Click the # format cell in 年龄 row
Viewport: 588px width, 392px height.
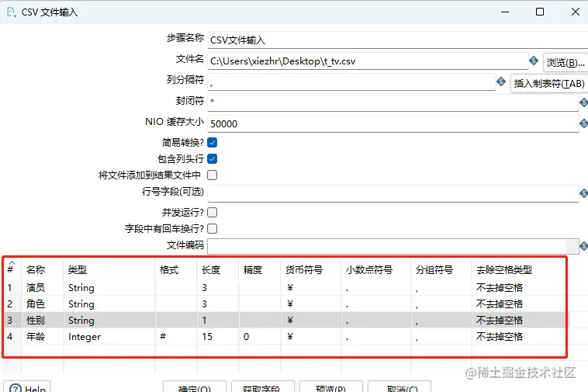click(176, 336)
